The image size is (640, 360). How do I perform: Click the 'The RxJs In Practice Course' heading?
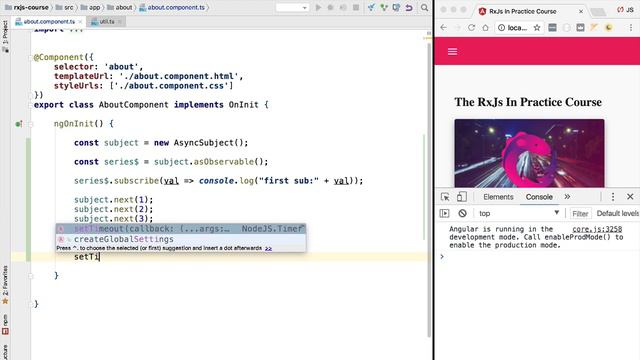pos(528,102)
